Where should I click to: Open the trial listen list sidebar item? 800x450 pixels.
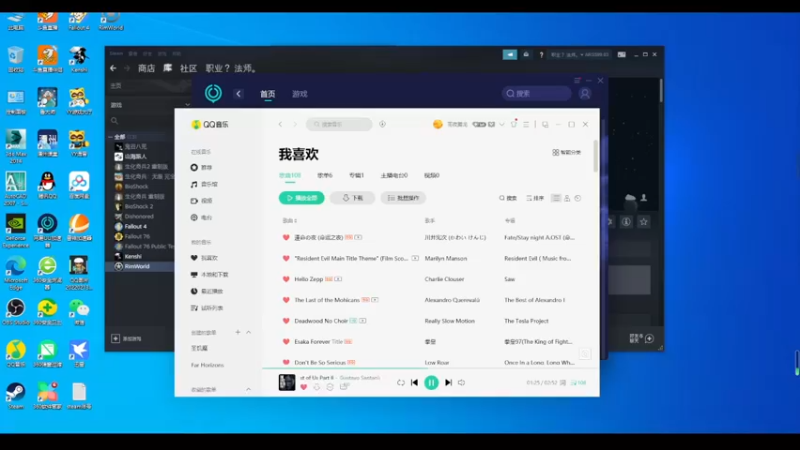pos(207,308)
